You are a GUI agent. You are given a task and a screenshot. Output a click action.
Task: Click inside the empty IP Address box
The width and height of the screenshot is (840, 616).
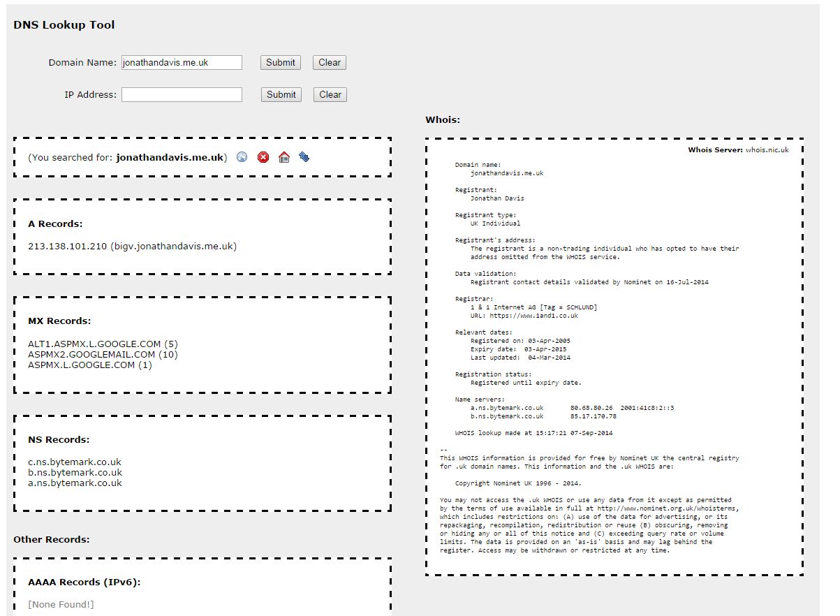(182, 94)
